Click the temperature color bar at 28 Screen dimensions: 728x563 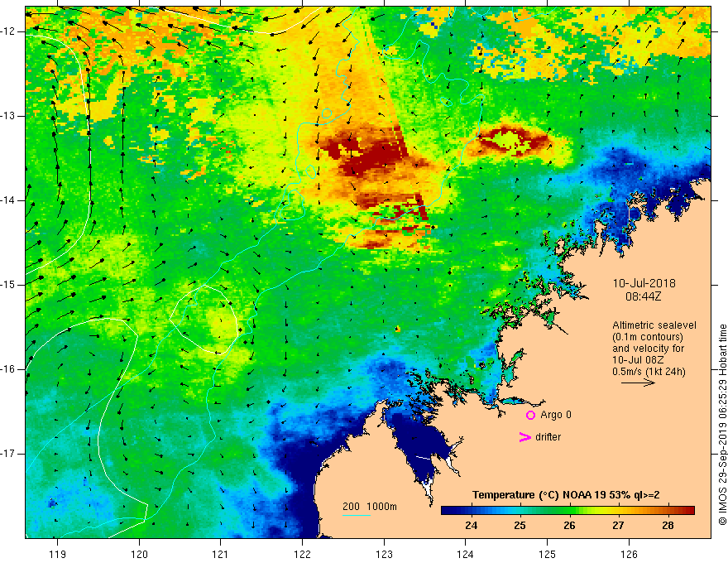(668, 511)
